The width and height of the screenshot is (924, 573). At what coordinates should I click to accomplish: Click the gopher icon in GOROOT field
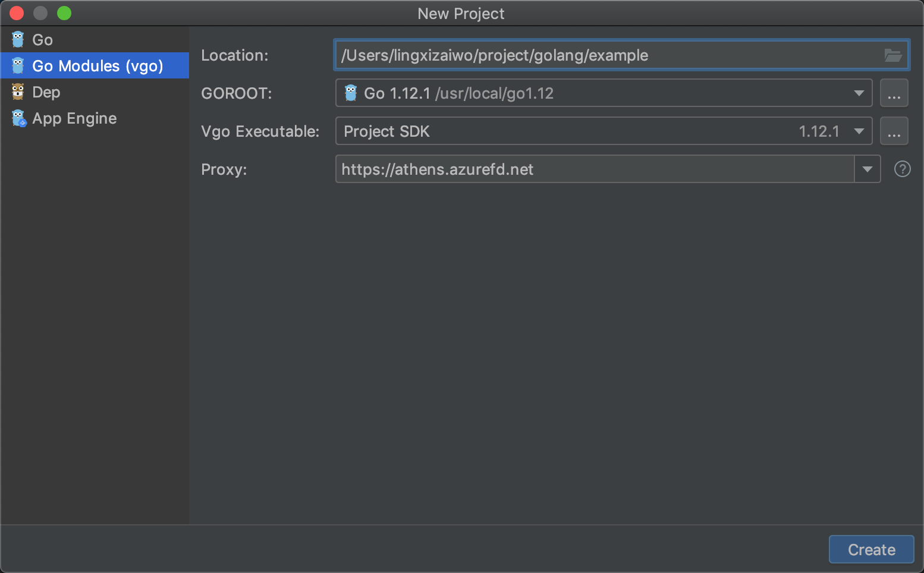(351, 93)
